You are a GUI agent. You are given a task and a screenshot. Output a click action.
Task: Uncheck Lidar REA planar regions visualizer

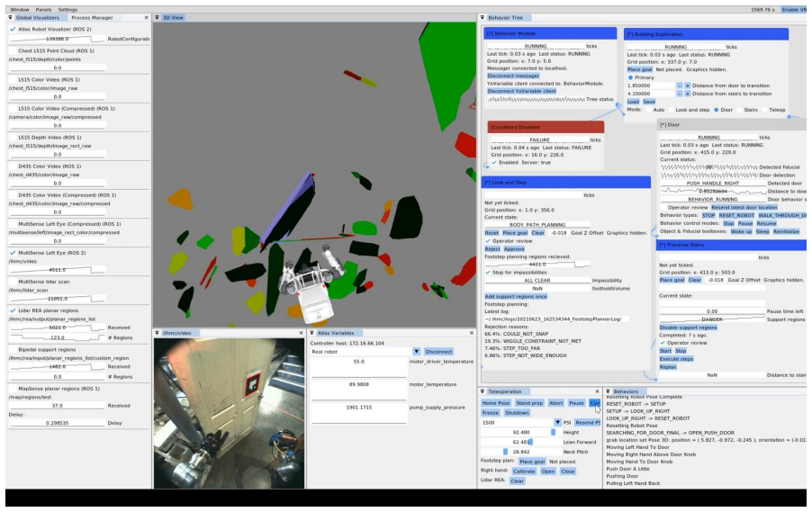pos(13,310)
